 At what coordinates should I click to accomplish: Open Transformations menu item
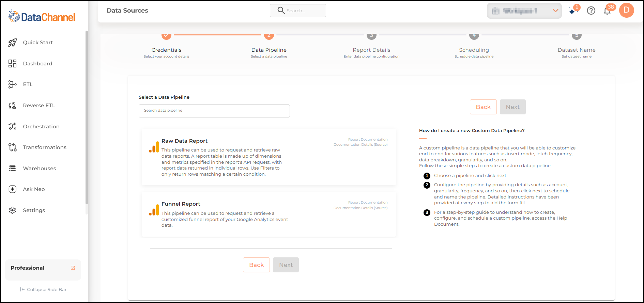click(45, 147)
